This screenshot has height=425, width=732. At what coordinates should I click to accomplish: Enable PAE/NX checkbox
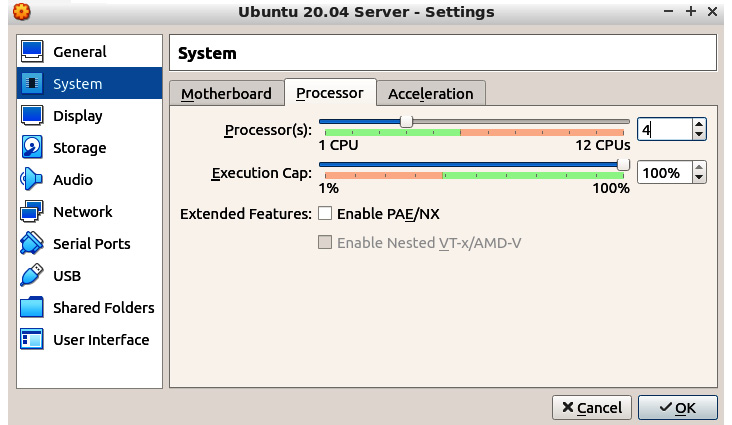pos(325,213)
